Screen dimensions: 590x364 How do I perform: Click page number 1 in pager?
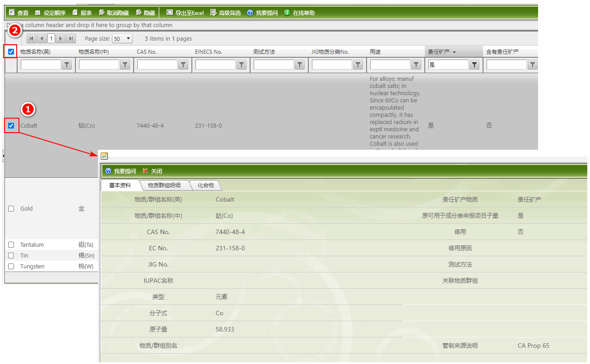[x=51, y=38]
